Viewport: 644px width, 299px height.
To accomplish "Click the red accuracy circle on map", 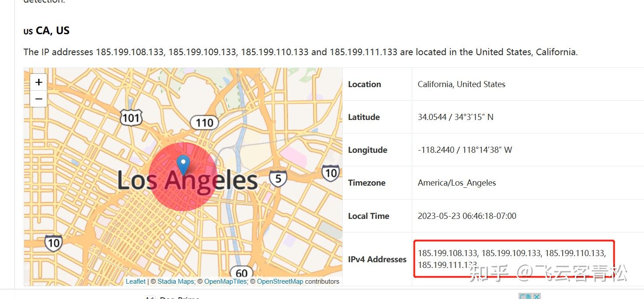I will [183, 177].
